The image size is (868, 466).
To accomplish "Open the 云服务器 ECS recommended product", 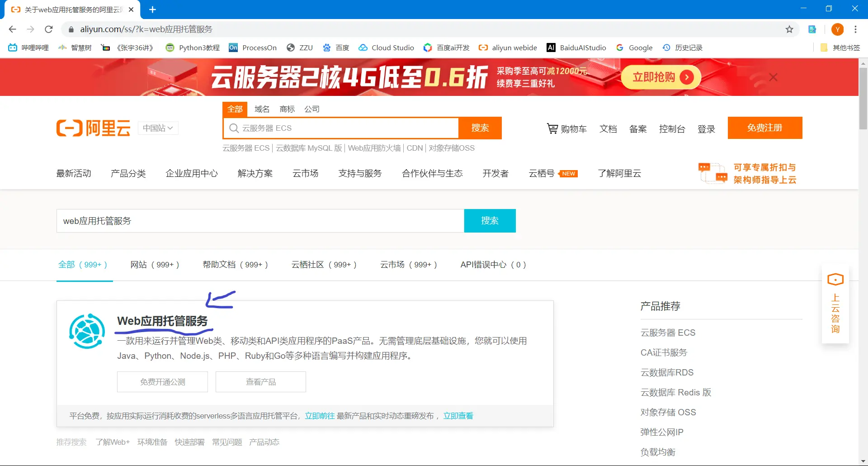I will pos(668,333).
